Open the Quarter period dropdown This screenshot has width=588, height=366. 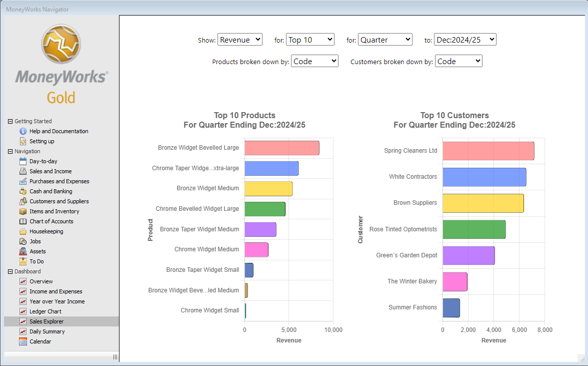[x=385, y=40]
